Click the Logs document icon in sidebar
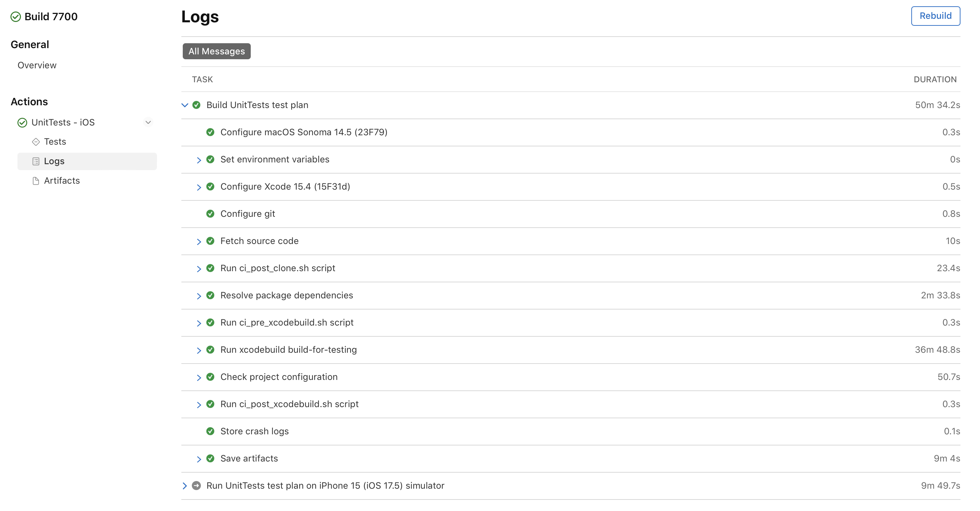This screenshot has width=980, height=511. (x=36, y=161)
